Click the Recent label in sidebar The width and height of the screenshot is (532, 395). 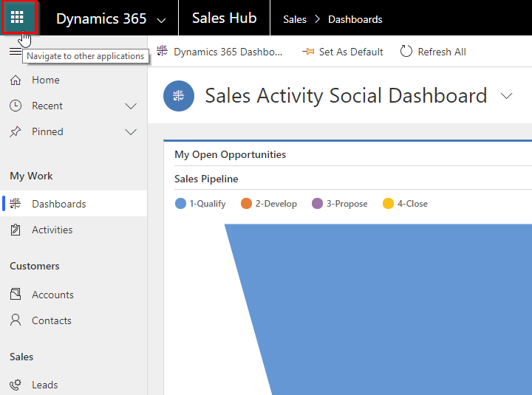click(x=47, y=106)
